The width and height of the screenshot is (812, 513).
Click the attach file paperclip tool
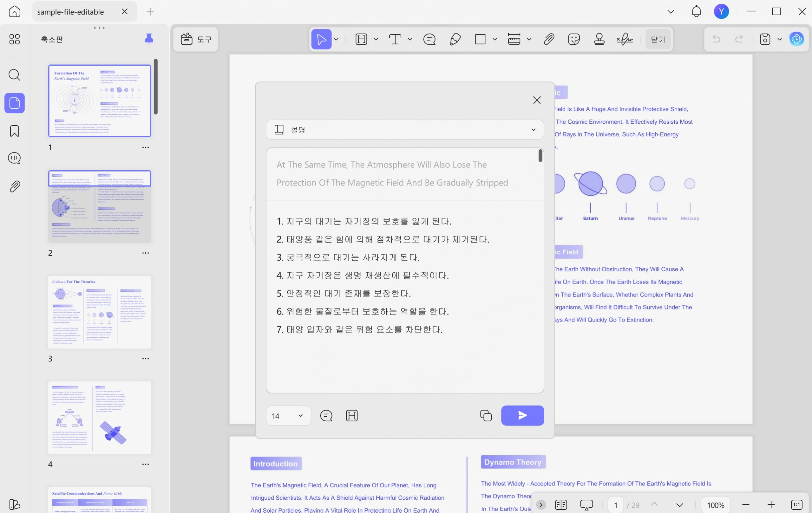(x=549, y=39)
